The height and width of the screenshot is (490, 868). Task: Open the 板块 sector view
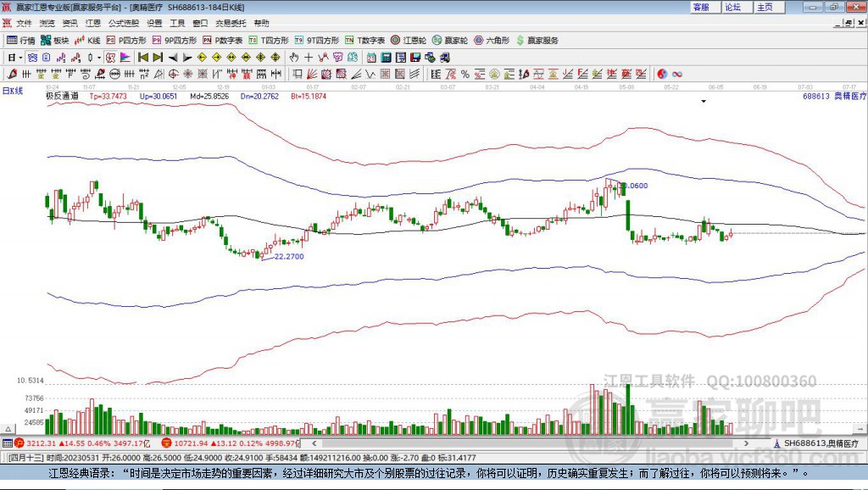coord(54,41)
